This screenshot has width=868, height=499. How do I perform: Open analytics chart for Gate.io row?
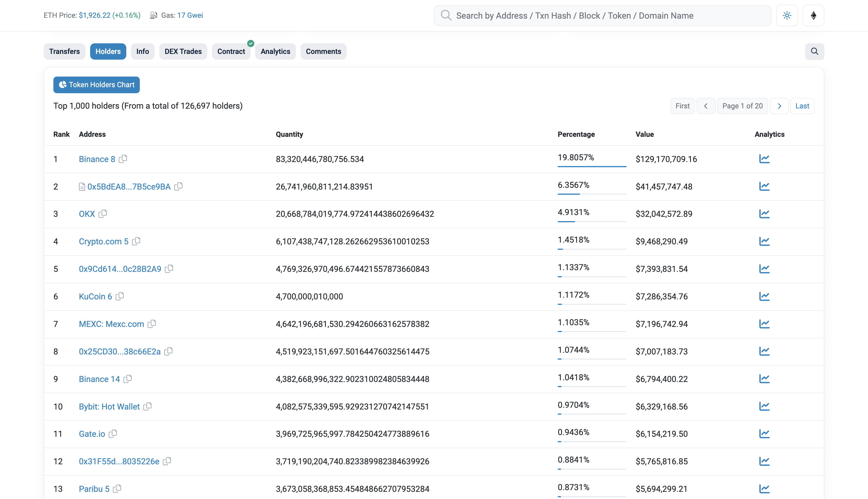(x=764, y=434)
